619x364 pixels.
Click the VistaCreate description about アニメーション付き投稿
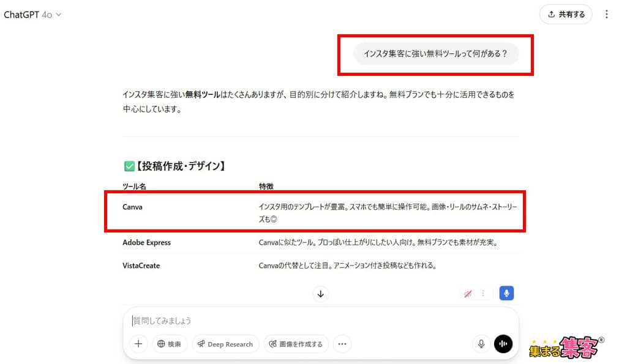(347, 266)
